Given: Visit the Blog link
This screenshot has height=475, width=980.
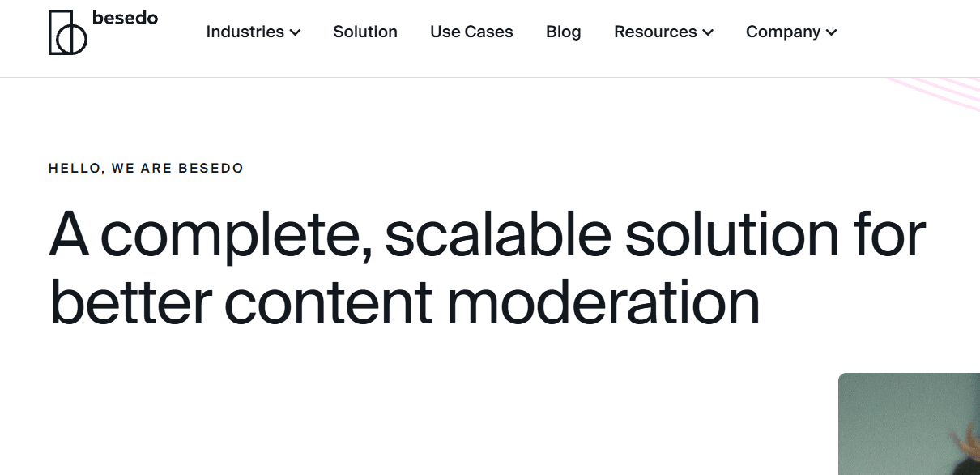Looking at the screenshot, I should (x=564, y=32).
